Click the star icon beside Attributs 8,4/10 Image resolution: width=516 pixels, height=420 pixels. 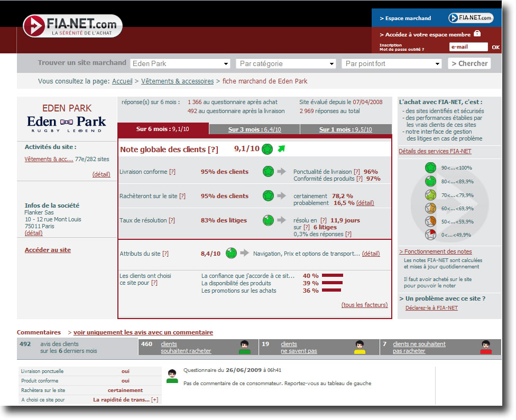[x=232, y=253]
